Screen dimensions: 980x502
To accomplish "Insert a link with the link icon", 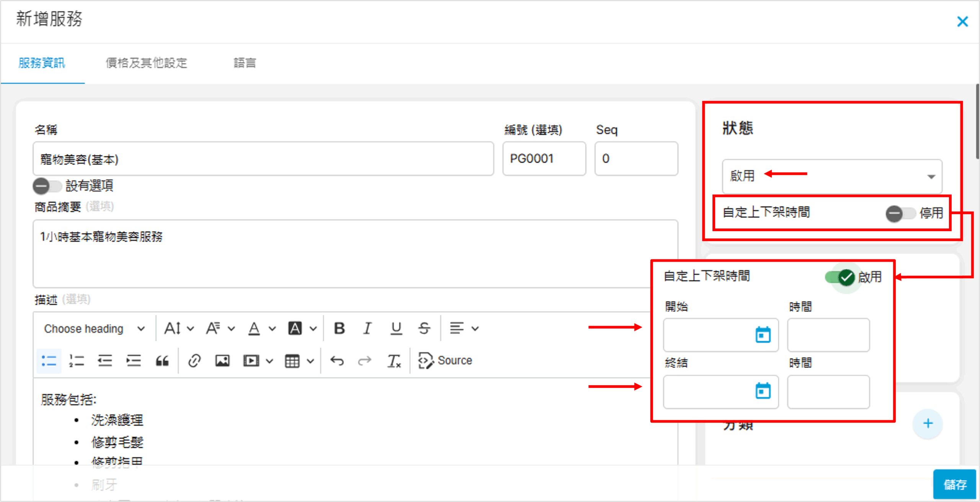I will pos(194,360).
